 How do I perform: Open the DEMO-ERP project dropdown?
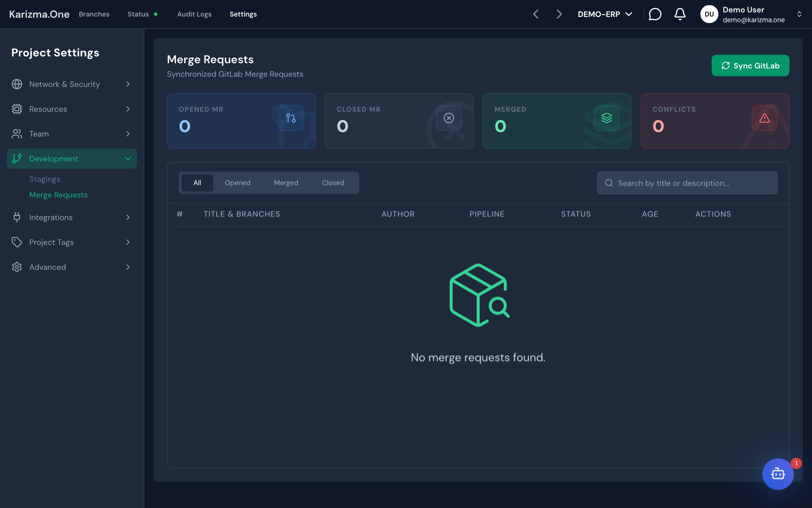[x=605, y=14]
